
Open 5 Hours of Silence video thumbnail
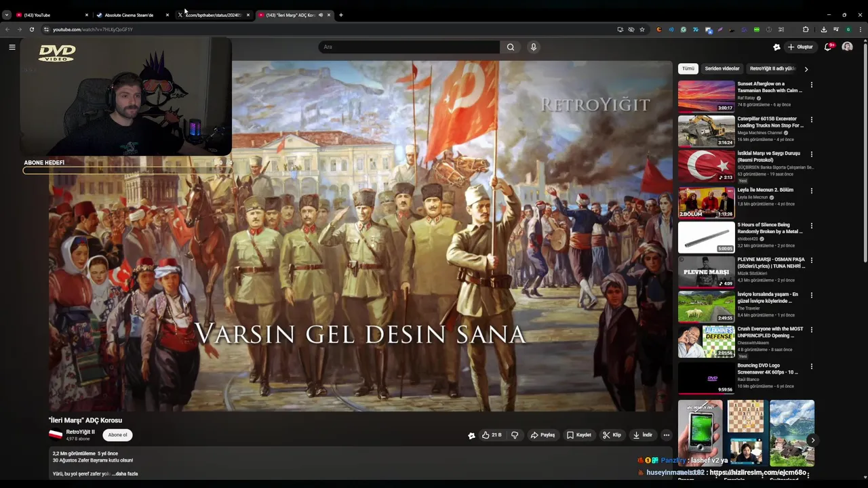point(707,237)
